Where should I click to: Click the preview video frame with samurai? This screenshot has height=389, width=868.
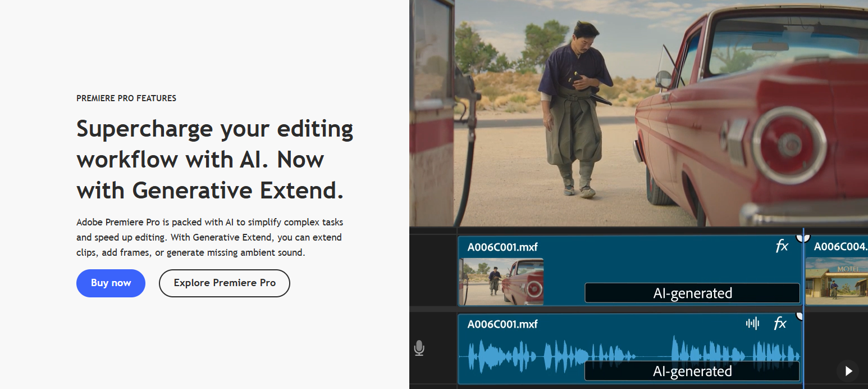click(638, 112)
